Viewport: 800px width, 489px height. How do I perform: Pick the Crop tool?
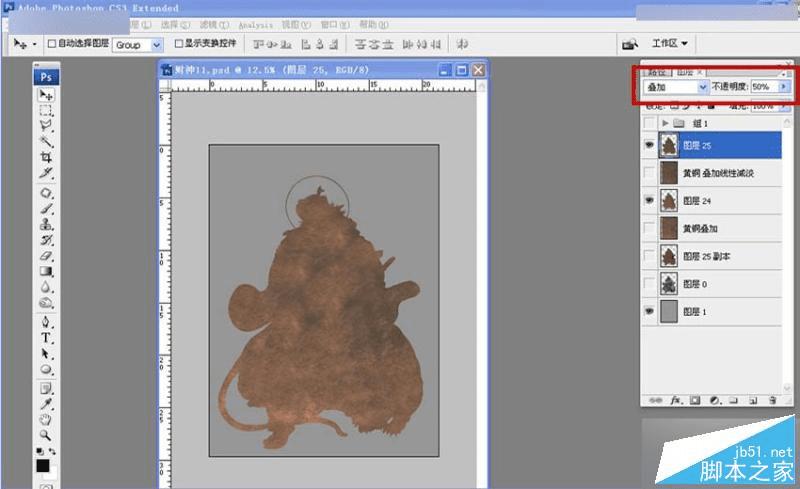pyautogui.click(x=46, y=158)
